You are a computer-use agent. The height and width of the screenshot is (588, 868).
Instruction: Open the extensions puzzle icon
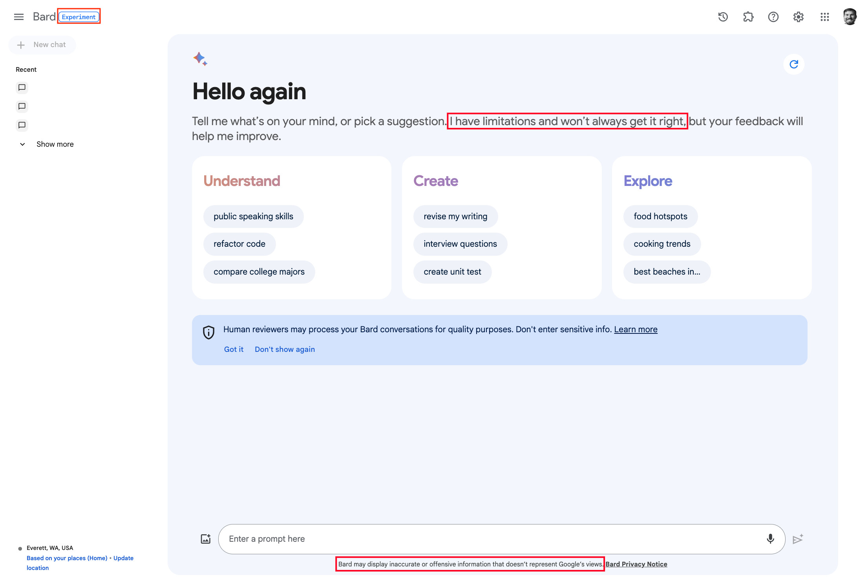(748, 17)
